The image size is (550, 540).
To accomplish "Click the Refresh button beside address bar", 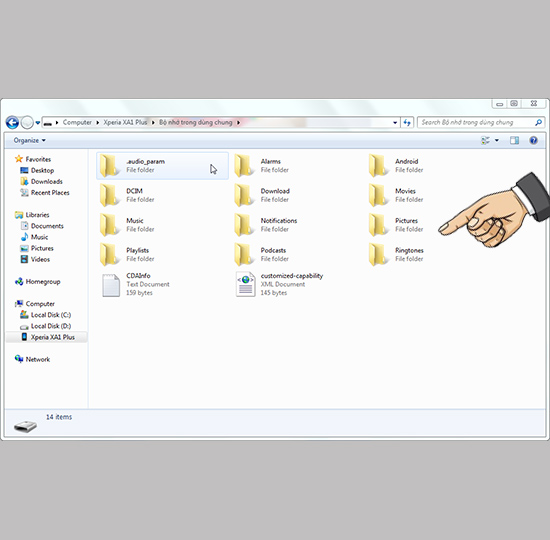I will pos(407,122).
